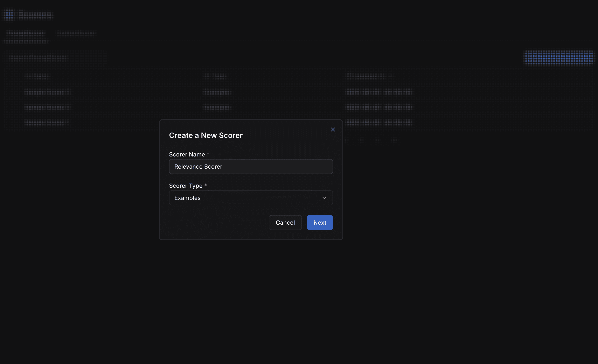Click the dialog title 'Create a New Scorer'

point(206,135)
